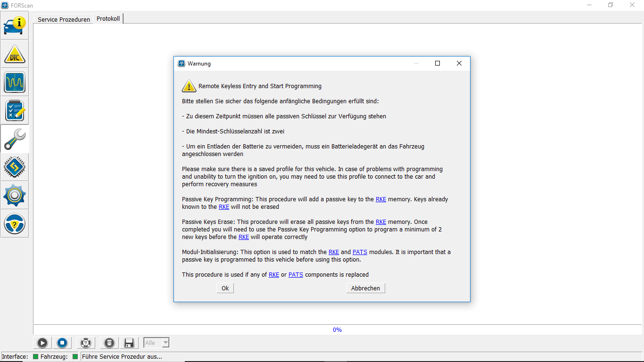Click the lifebuoy help icon in toolbar
The image size is (644, 362).
click(x=85, y=343)
